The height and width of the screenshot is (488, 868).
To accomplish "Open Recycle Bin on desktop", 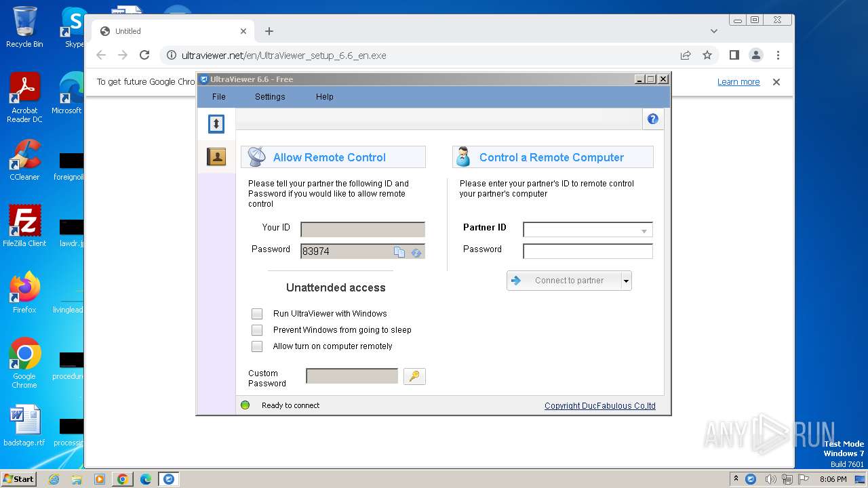I will (x=24, y=27).
